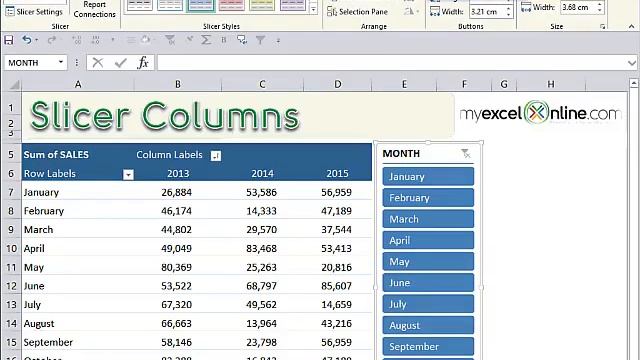Viewport: 640px width, 360px height.
Task: Select row 7 header
Action: click(11, 192)
